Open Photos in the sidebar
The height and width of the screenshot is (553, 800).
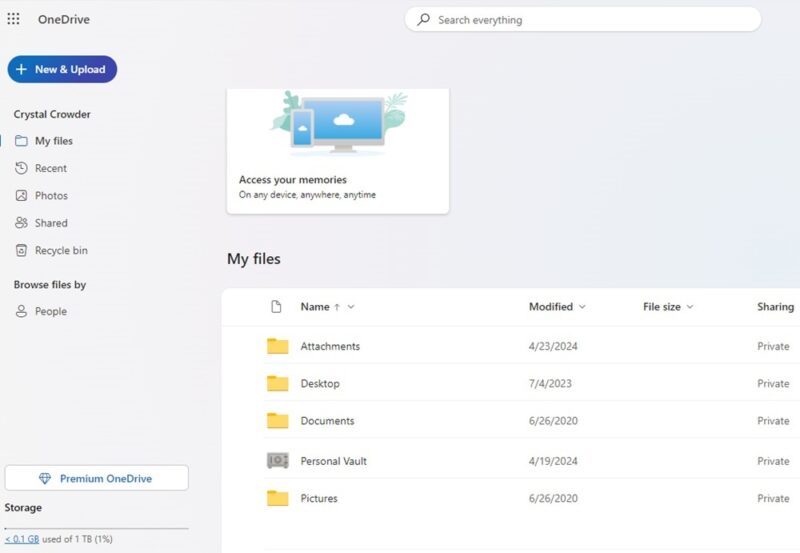51,195
